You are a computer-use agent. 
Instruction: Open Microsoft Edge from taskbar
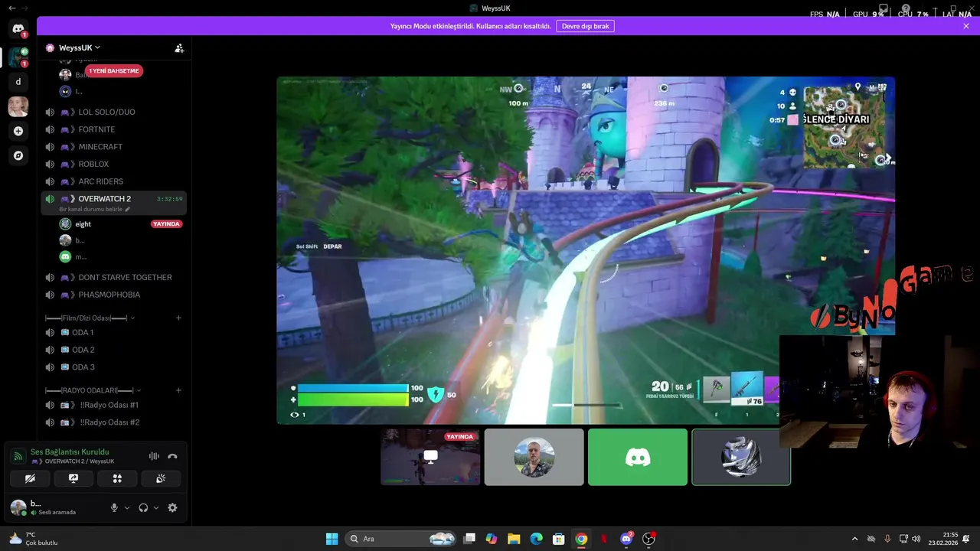536,539
